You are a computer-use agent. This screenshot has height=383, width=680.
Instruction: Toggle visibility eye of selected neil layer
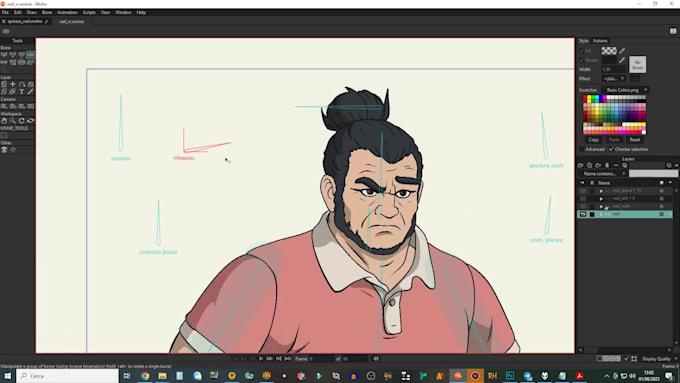point(582,214)
